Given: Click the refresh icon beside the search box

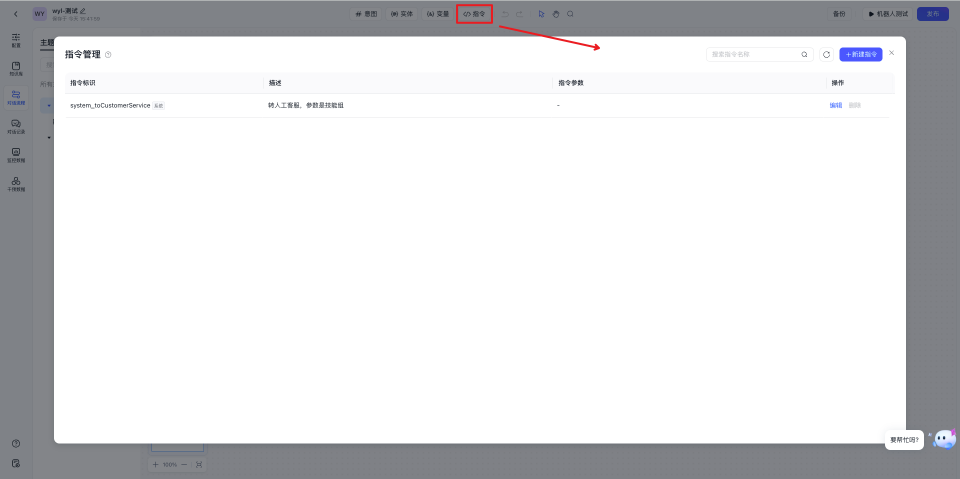Looking at the screenshot, I should [826, 54].
